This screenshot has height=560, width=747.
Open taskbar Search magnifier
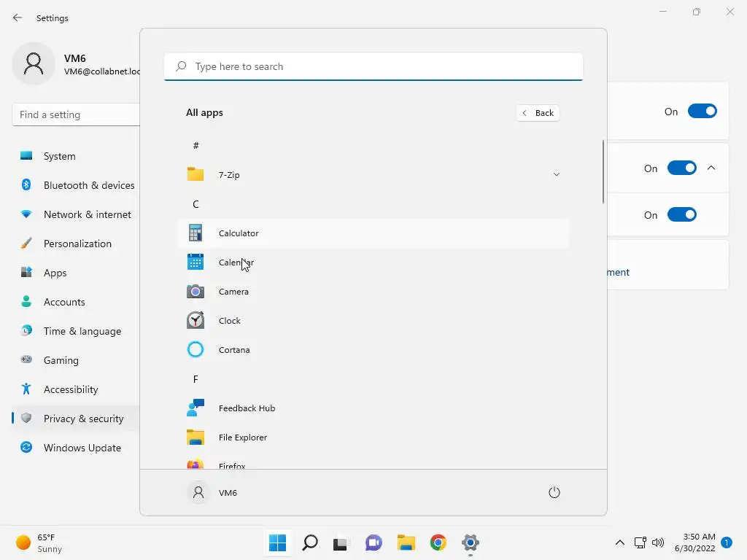[x=309, y=542]
